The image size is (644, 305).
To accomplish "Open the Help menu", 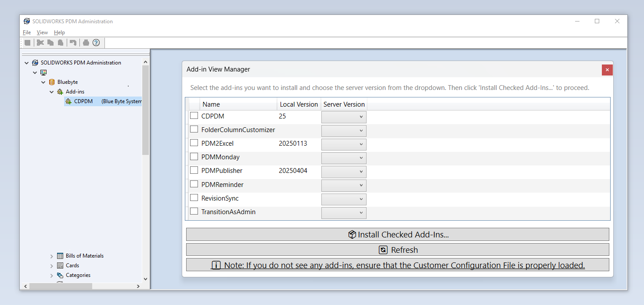I will click(59, 32).
